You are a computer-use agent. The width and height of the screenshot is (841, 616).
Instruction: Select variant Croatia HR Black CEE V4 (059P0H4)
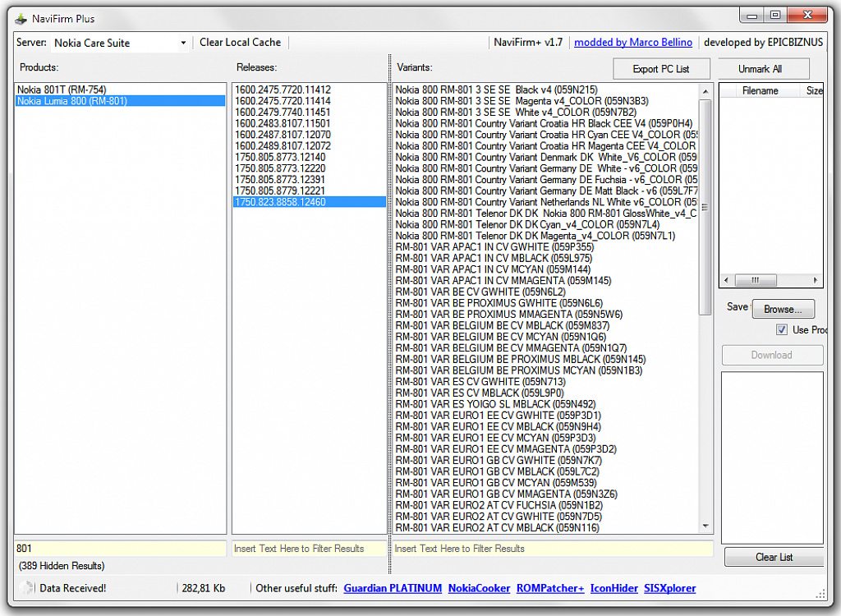pos(546,123)
